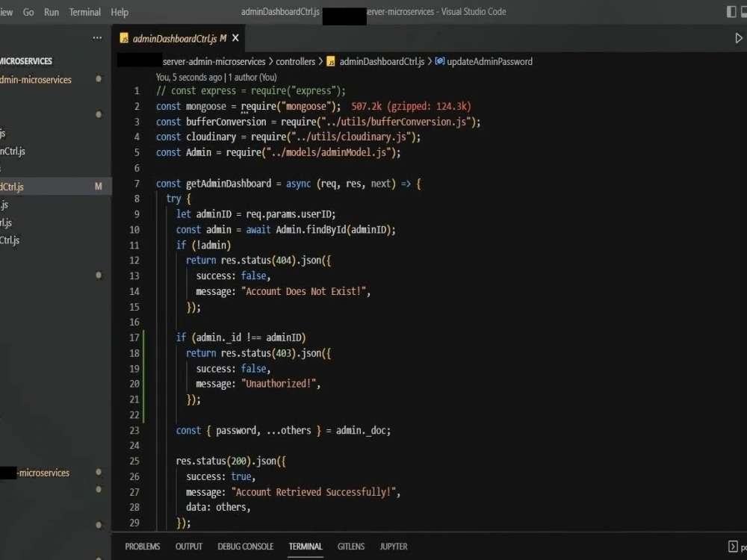Image resolution: width=747 pixels, height=560 pixels.
Task: Click "Account Retrieved Successfully!" on line 27
Action: coord(314,492)
